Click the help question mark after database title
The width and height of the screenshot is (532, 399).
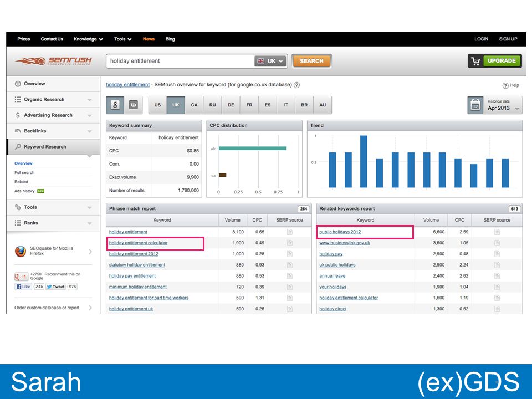296,85
